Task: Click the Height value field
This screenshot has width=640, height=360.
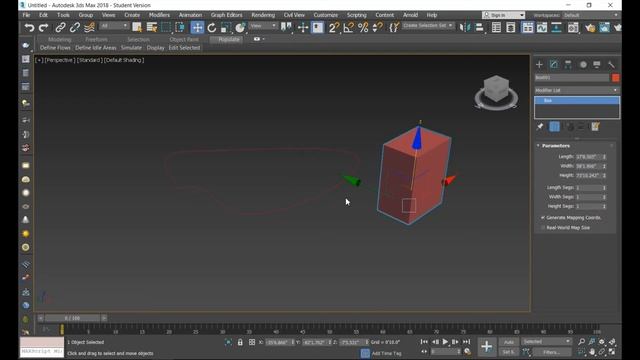Action: click(x=587, y=176)
